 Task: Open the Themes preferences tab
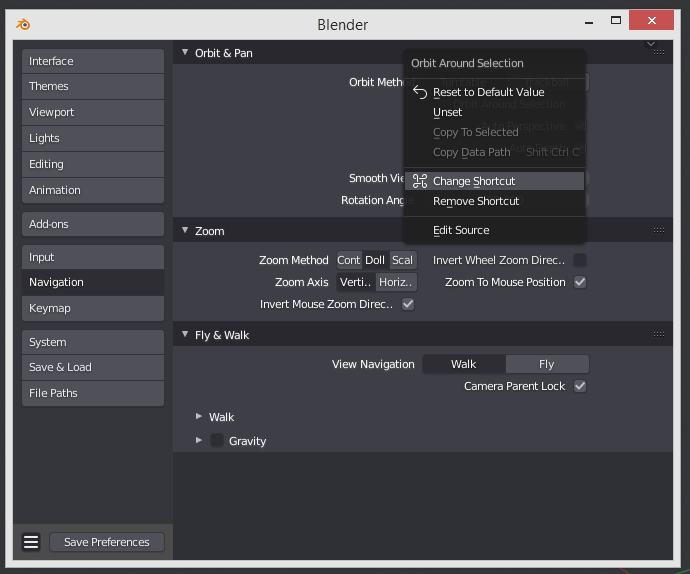tap(93, 86)
